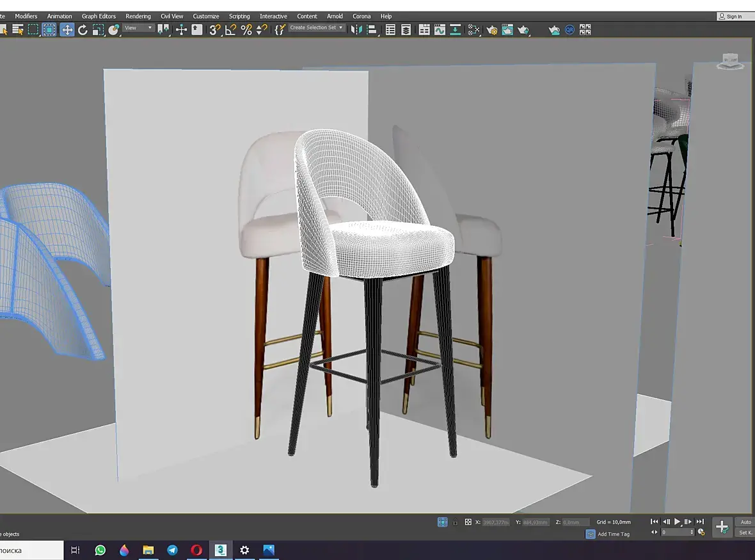Click the Render in the Cloud teapot icon
755x560 pixels.
pyautogui.click(x=554, y=30)
